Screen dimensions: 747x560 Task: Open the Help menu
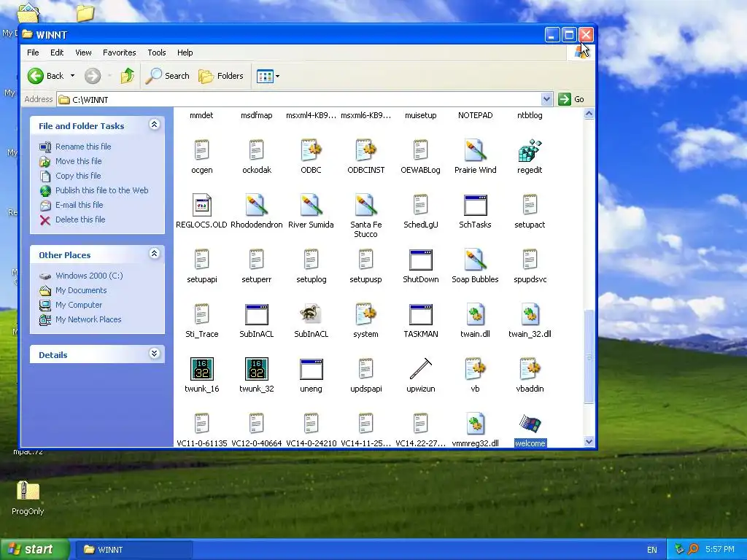coord(185,52)
